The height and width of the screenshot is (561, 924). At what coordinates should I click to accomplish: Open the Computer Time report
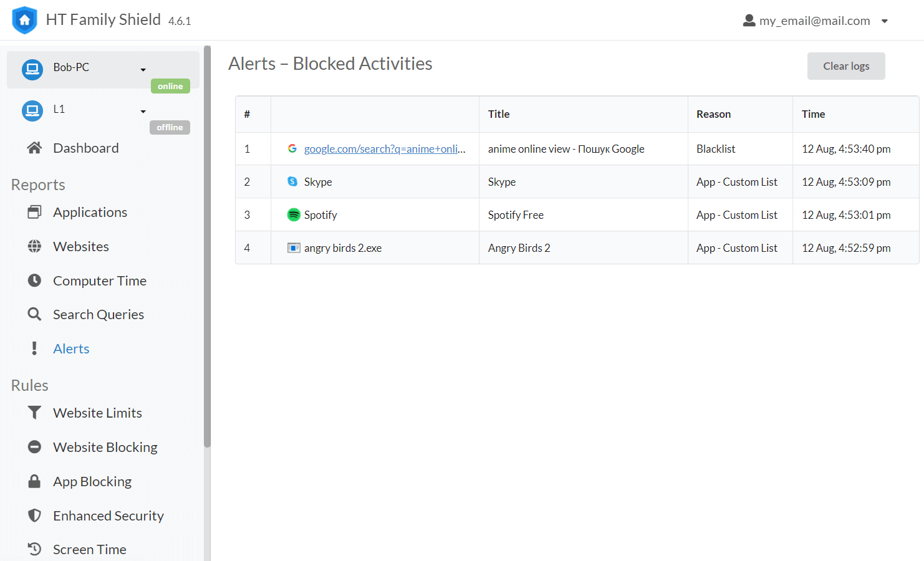click(x=100, y=280)
